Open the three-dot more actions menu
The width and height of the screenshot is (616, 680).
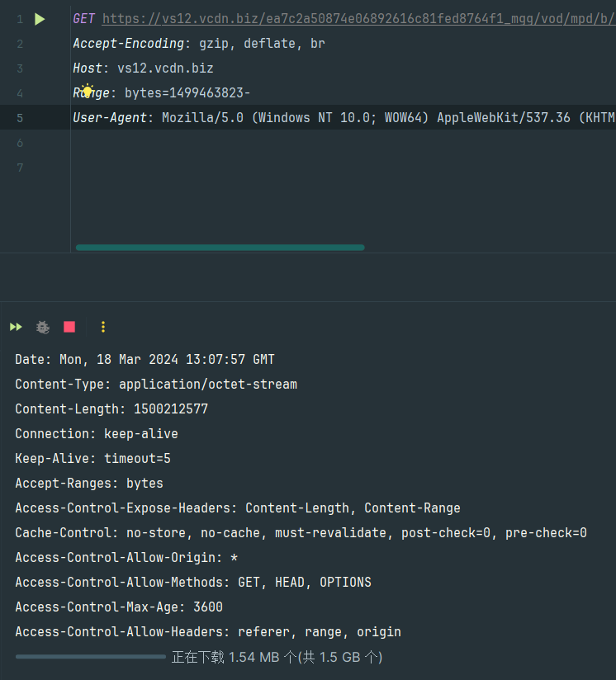(x=103, y=327)
